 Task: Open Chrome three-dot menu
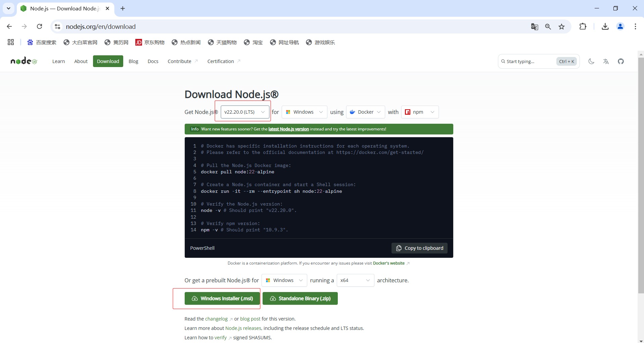635,26
